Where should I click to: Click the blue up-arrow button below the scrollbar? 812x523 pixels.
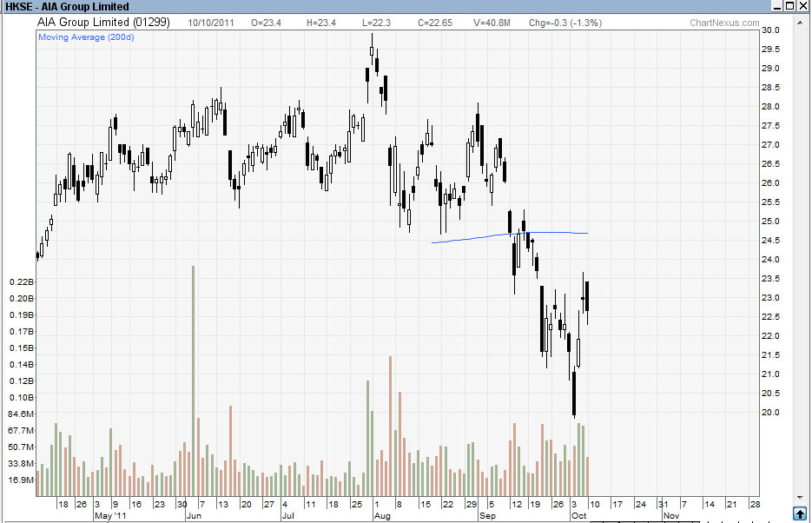800,513
